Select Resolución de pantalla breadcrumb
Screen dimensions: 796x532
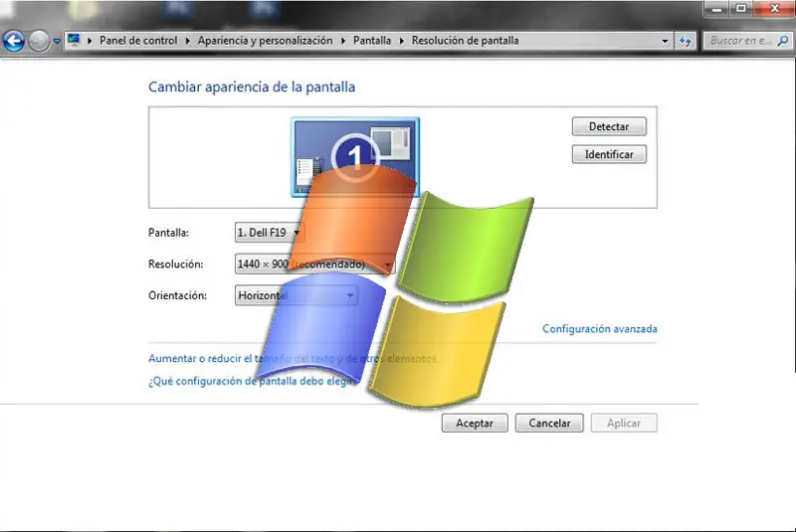[x=465, y=41]
